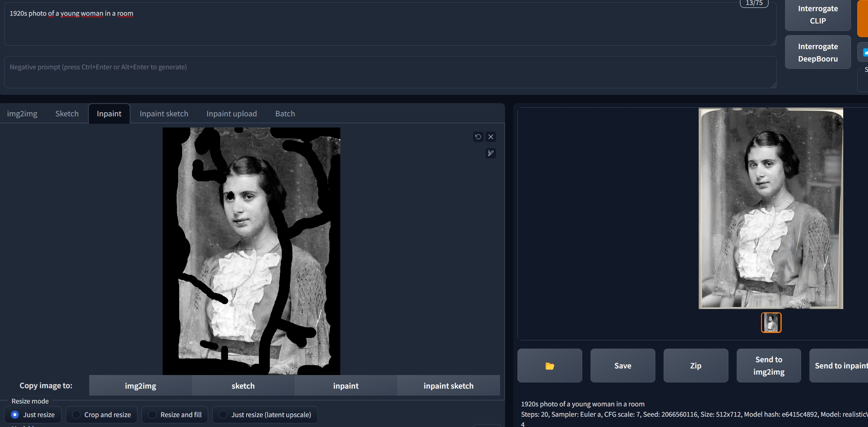Copy image to inpaint
This screenshot has width=868, height=427.
click(x=346, y=386)
